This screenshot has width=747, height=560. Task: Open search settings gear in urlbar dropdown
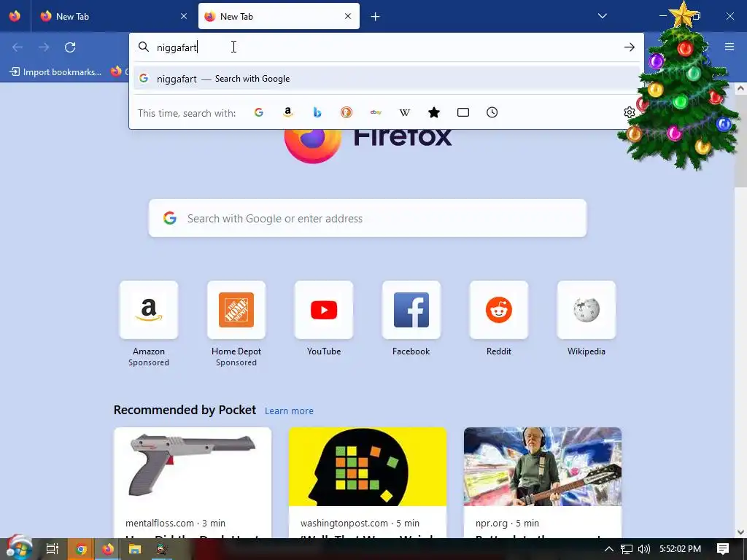coord(630,112)
